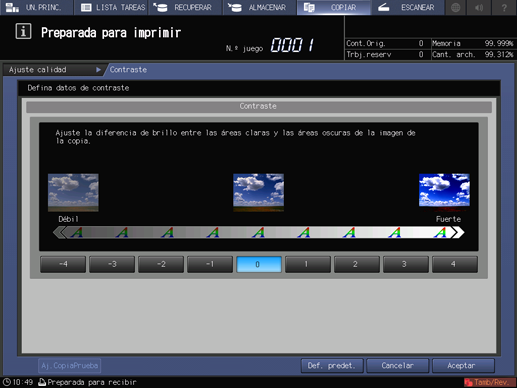This screenshot has width=517, height=388.
Task: Click the left arrow end of contrast scale
Action: (59, 232)
